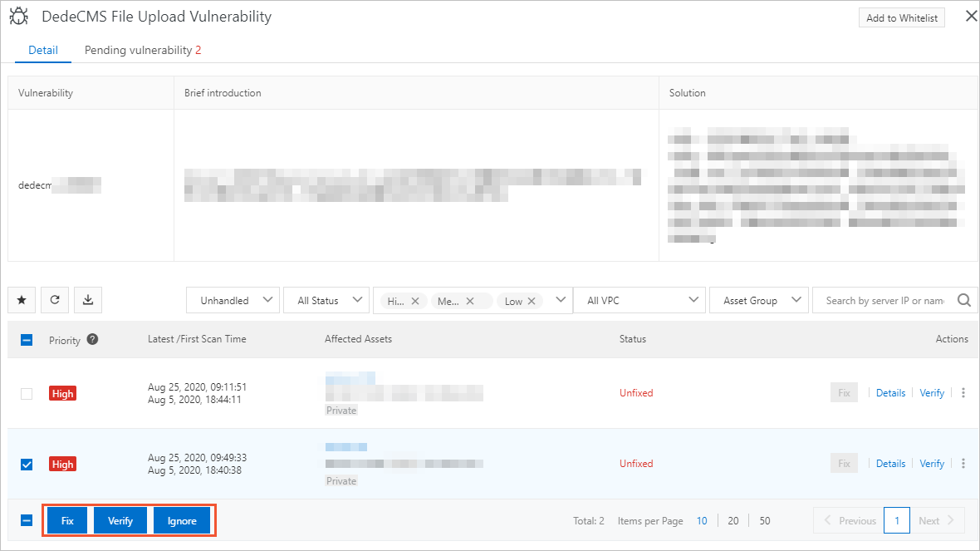This screenshot has width=980, height=551.
Task: Click the batch Verify button
Action: [x=120, y=520]
